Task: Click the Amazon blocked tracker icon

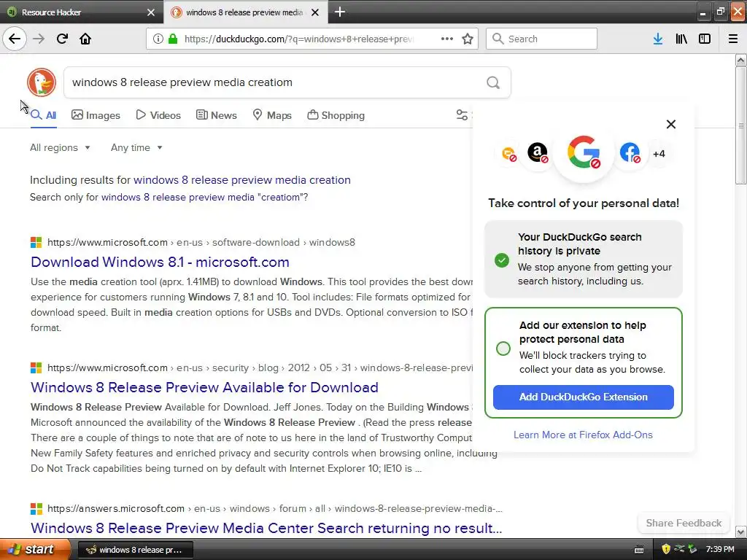Action: pyautogui.click(x=538, y=153)
